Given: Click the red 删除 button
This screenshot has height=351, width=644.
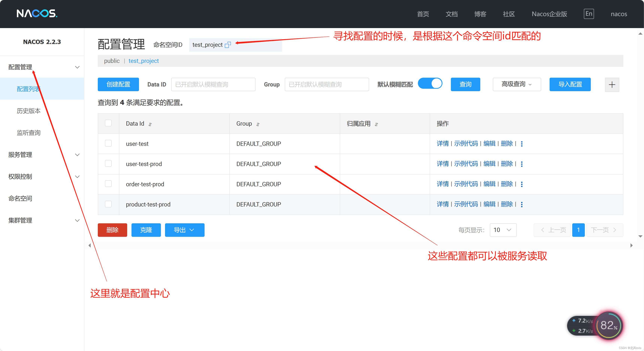Looking at the screenshot, I should (112, 230).
